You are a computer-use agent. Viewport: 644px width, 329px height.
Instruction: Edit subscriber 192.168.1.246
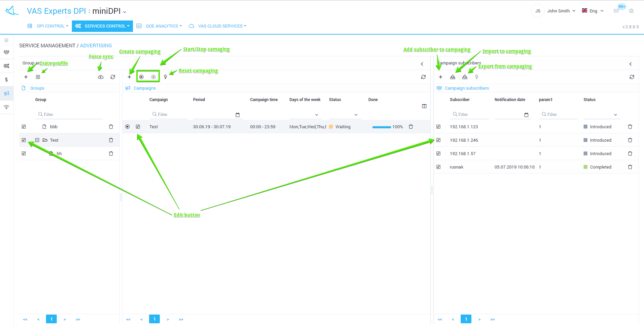[439, 140]
